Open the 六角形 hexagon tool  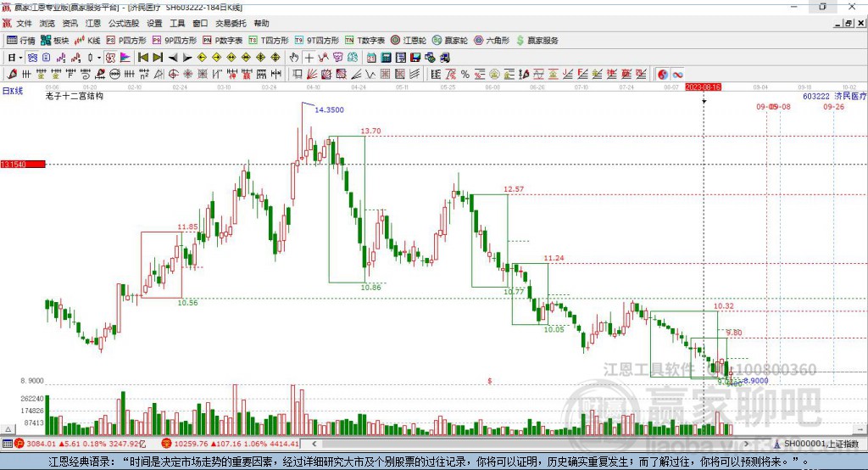point(492,41)
